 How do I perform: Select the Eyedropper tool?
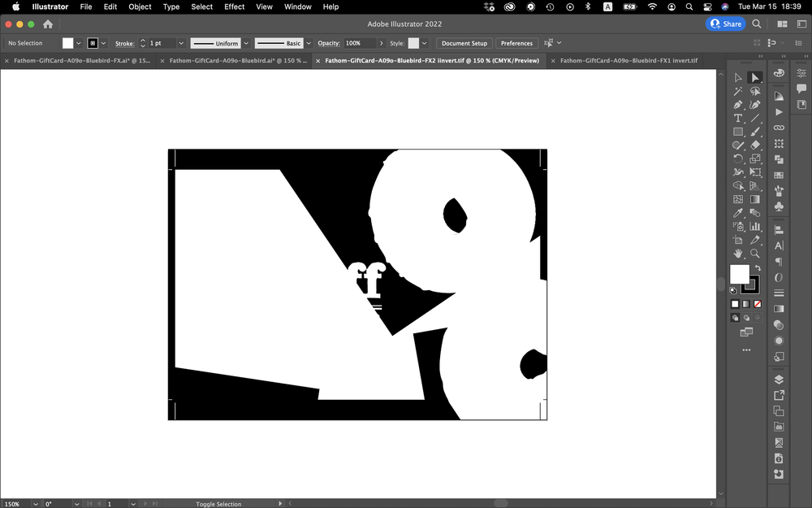(738, 212)
